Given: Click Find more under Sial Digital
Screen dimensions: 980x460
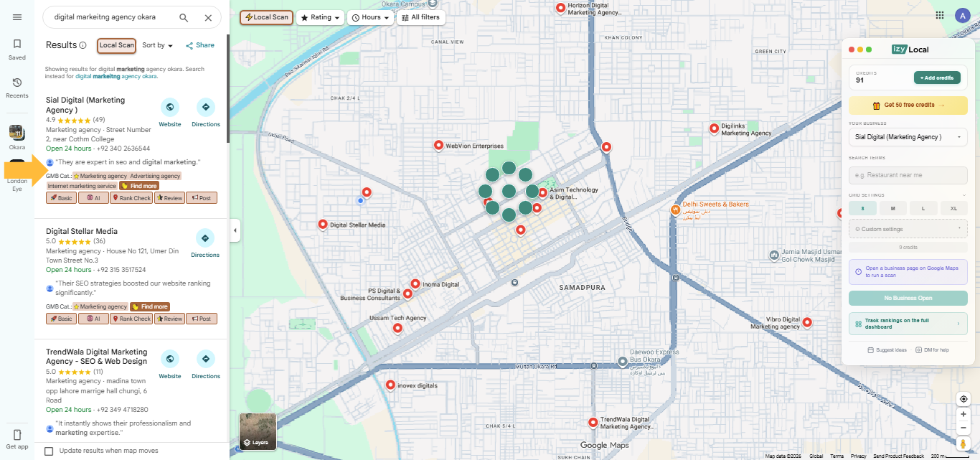Looking at the screenshot, I should (139, 186).
